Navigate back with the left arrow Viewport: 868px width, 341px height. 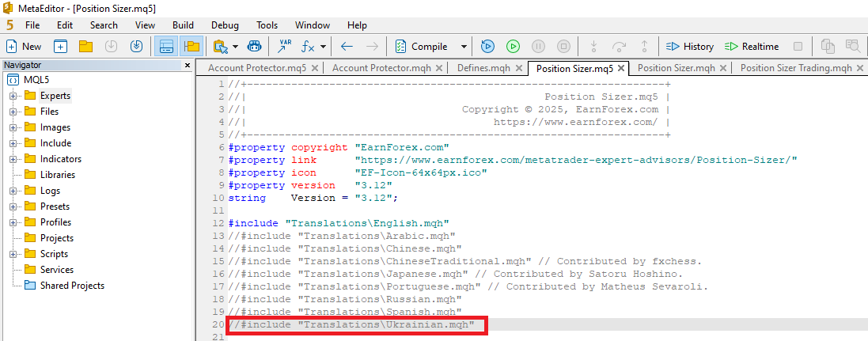tap(347, 47)
